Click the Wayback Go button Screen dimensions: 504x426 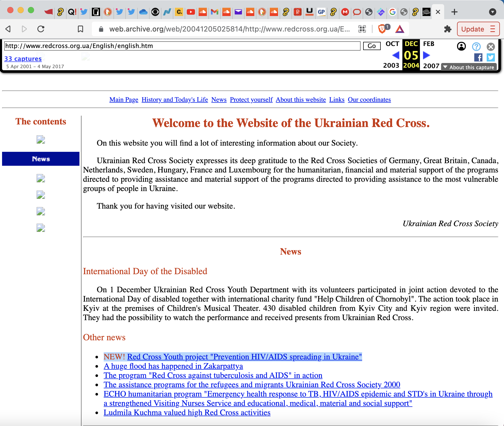tap(372, 46)
